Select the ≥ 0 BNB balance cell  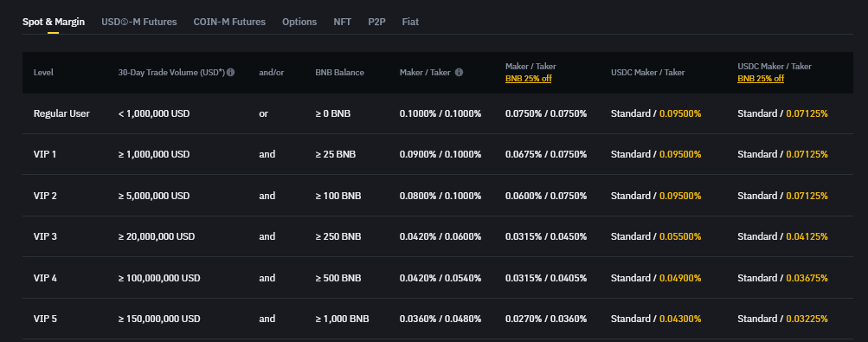point(332,113)
